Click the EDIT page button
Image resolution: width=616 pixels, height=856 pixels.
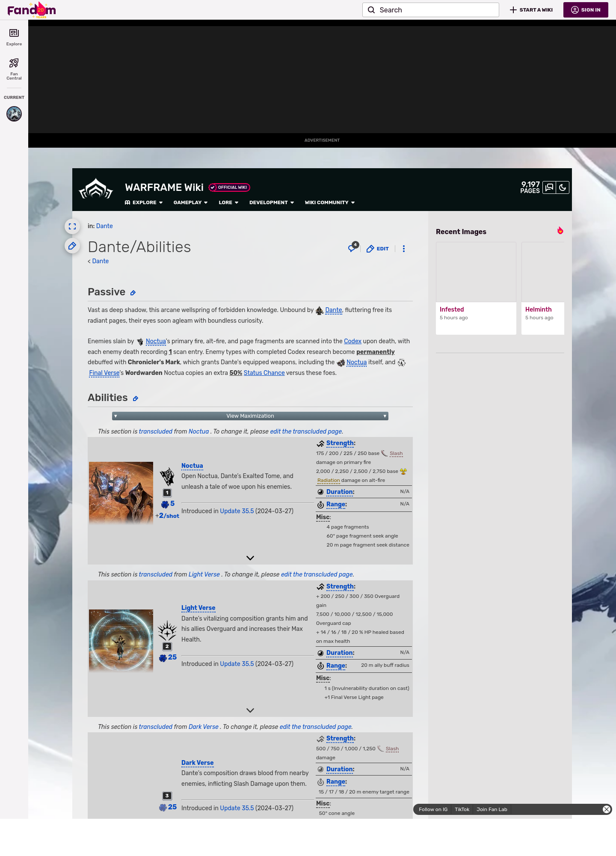[378, 249]
